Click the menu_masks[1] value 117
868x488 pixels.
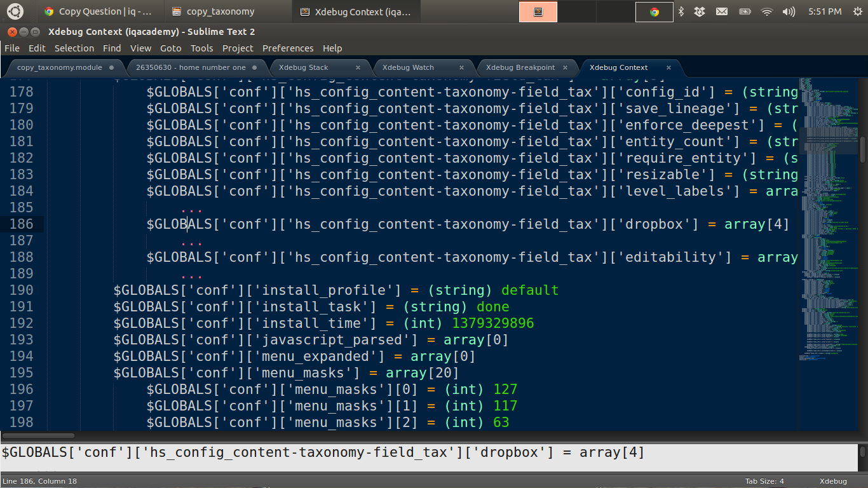(x=505, y=406)
